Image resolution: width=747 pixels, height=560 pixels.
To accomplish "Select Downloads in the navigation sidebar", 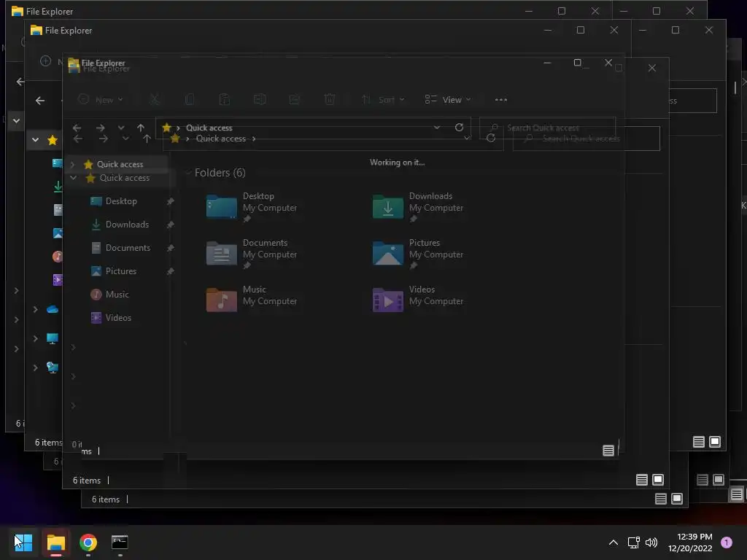I will pyautogui.click(x=127, y=225).
